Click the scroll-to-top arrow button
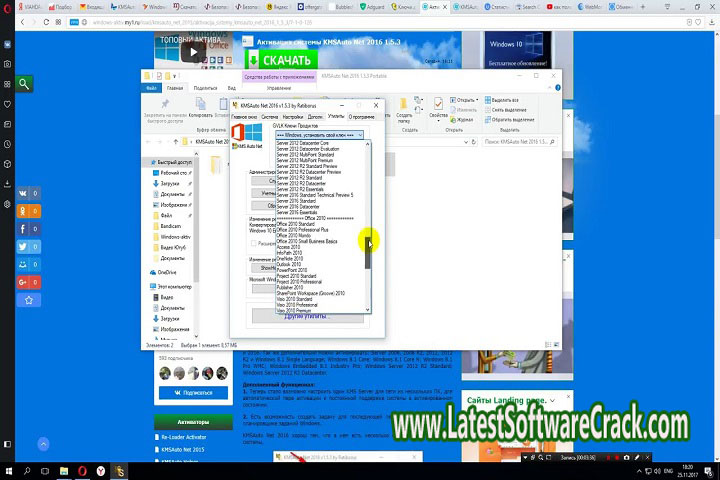The height and width of the screenshot is (480, 720). tap(43, 443)
